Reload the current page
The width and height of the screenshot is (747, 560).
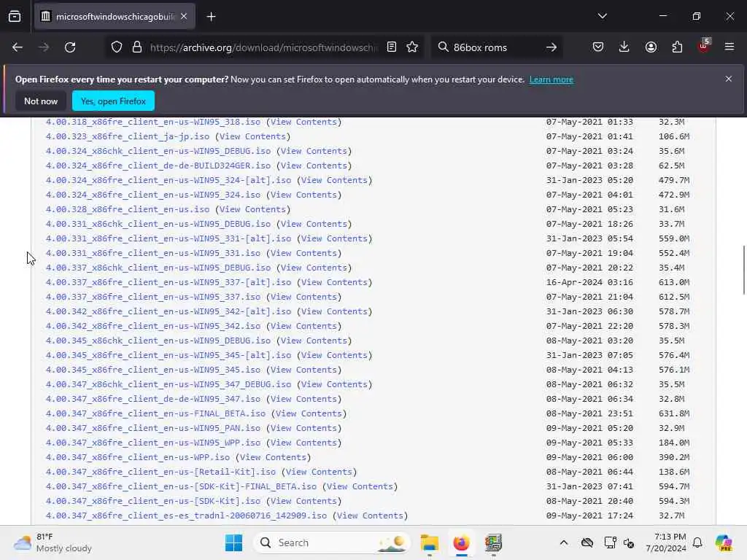[70, 47]
